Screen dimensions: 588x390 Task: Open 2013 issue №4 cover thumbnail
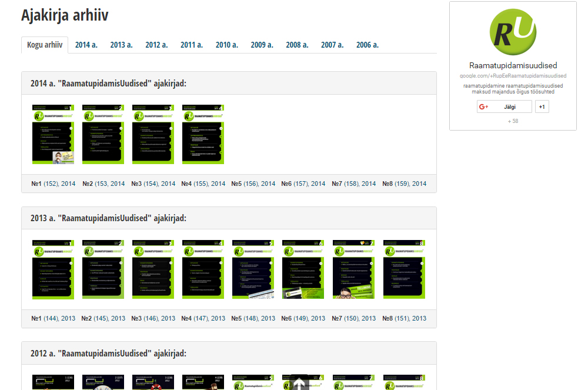pyautogui.click(x=203, y=269)
